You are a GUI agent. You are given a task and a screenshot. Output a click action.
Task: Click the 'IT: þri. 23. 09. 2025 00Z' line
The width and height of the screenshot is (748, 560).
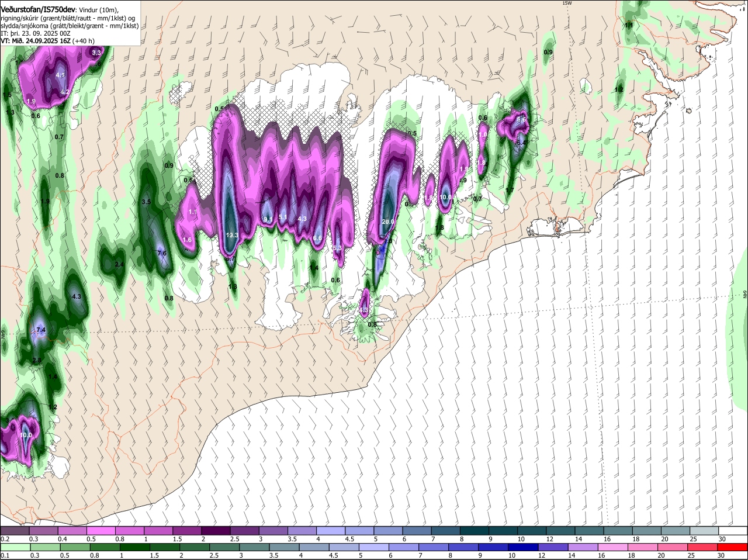(x=36, y=33)
